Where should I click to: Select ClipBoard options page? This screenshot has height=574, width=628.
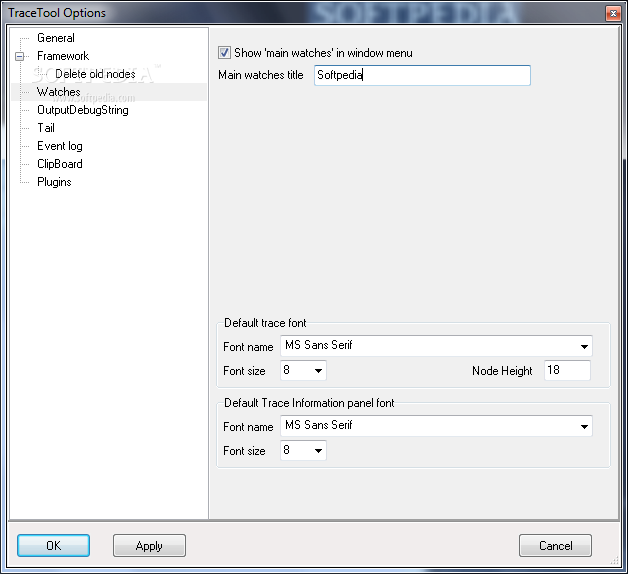coord(60,164)
